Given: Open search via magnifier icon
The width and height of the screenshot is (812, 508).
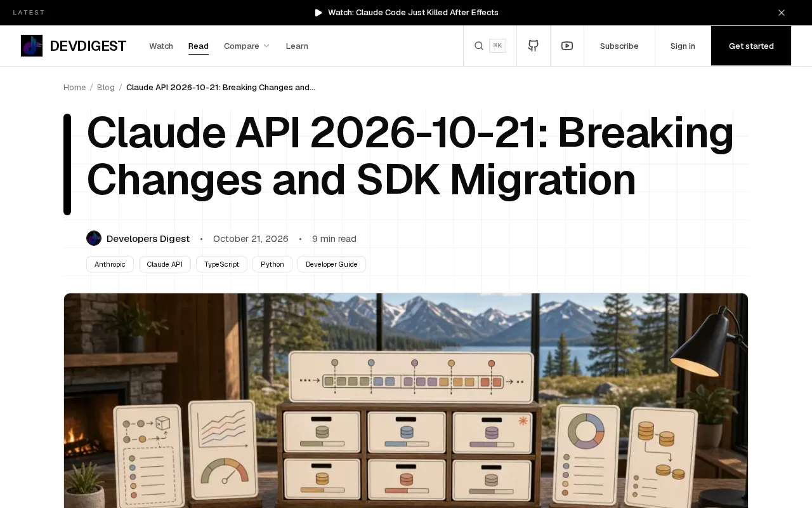Looking at the screenshot, I should point(479,46).
